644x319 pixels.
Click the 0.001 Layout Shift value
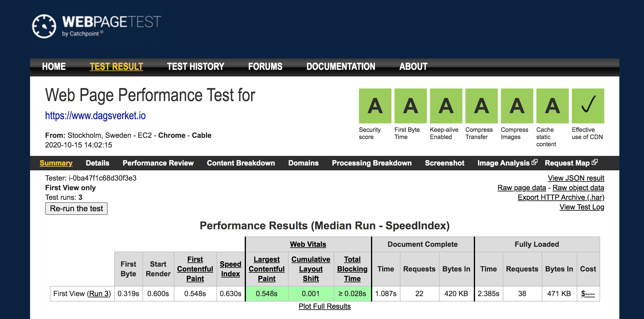click(x=311, y=294)
